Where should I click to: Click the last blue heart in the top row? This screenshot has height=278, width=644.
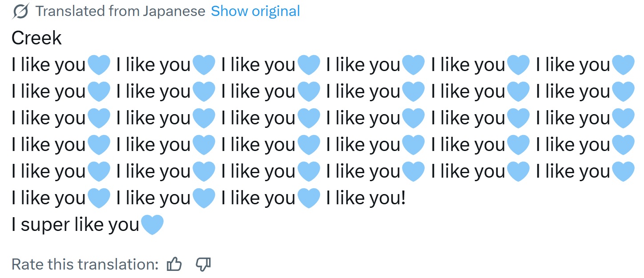click(x=623, y=65)
